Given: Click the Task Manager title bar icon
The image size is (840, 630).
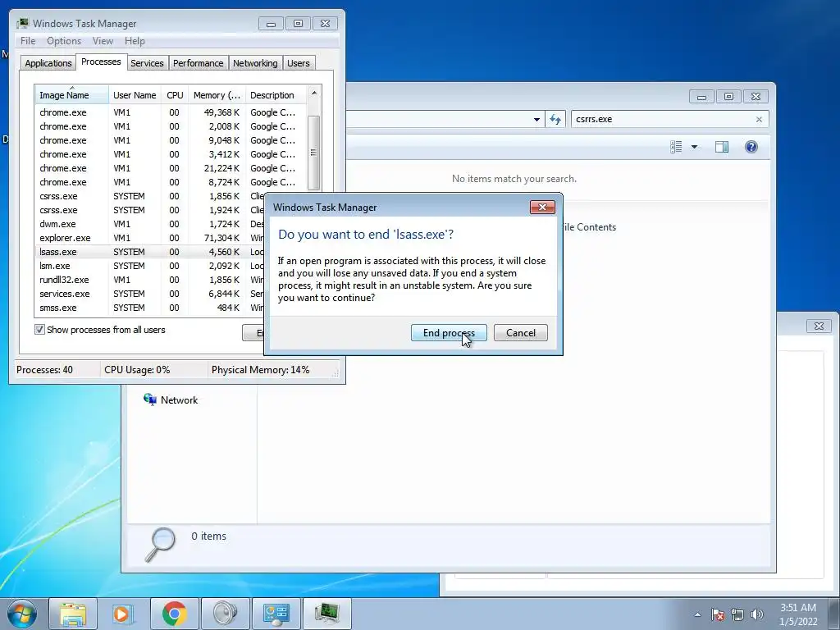Looking at the screenshot, I should click(22, 24).
